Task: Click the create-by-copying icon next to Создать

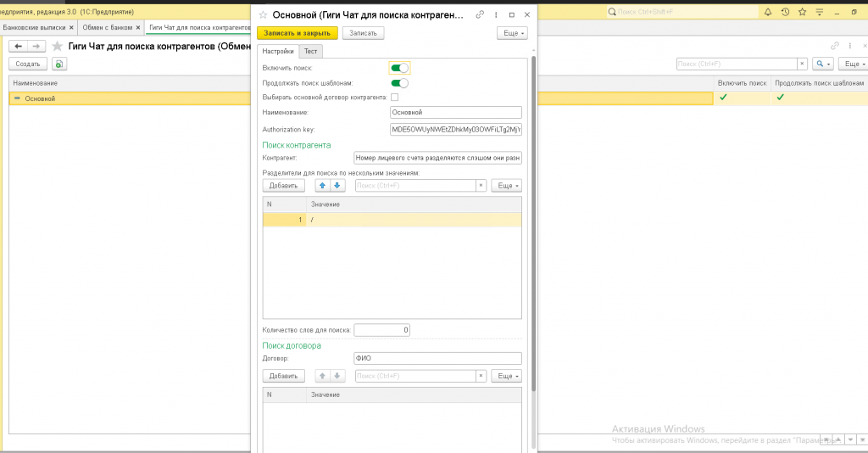Action: pos(59,64)
